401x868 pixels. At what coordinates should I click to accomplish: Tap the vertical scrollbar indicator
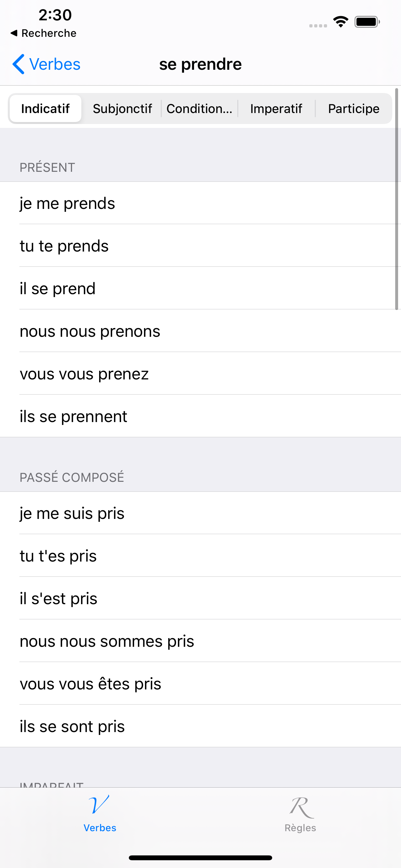pos(396,199)
